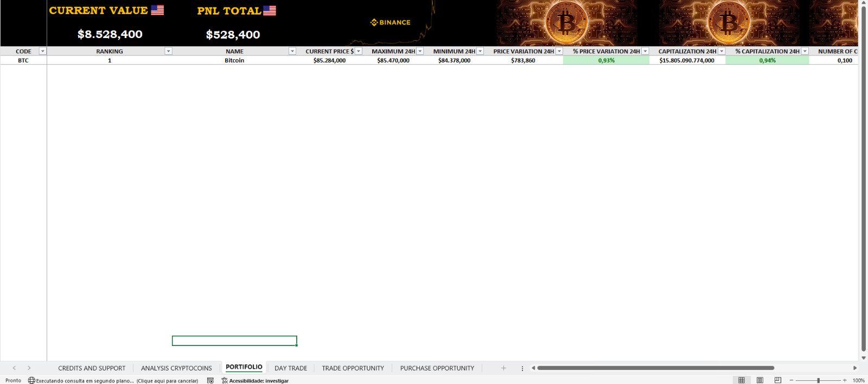Select the green 0,93% cell
The height and width of the screenshot is (384, 868).
607,60
